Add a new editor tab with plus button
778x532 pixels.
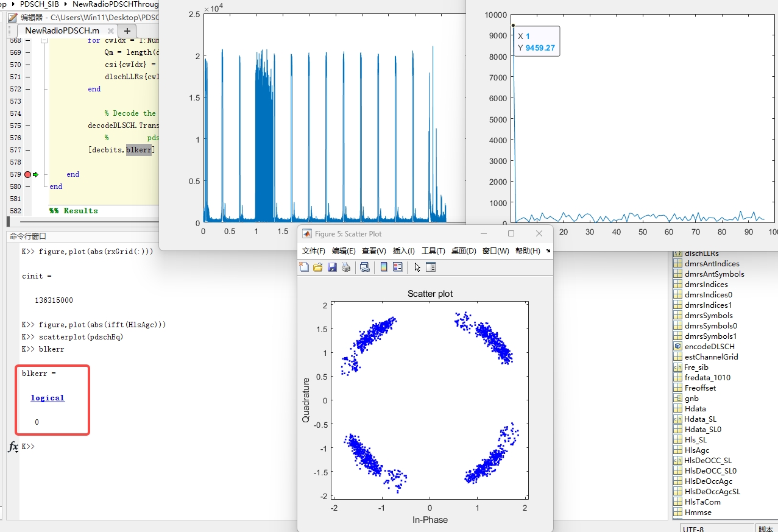(127, 30)
